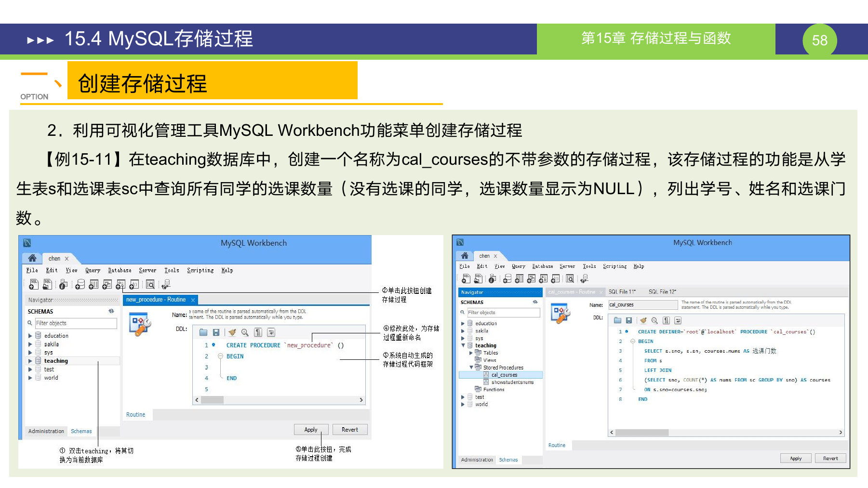Click horizontal scrollbar thumb in new_procedure editor

212,400
